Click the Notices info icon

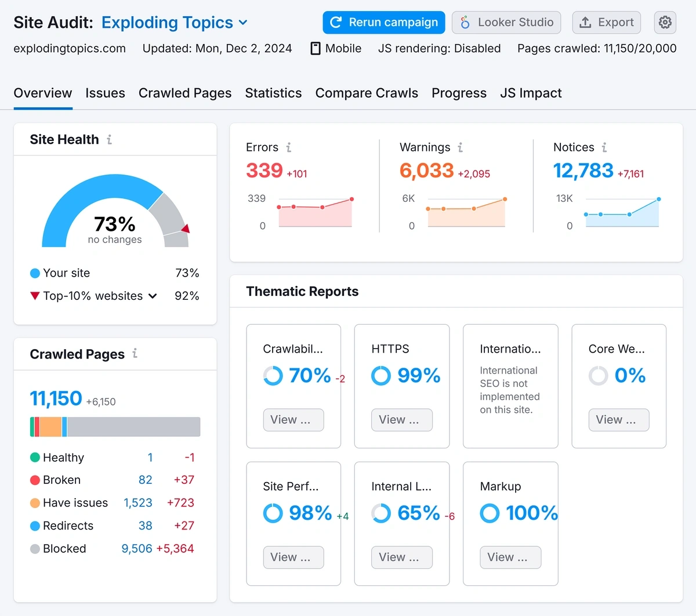click(x=604, y=147)
